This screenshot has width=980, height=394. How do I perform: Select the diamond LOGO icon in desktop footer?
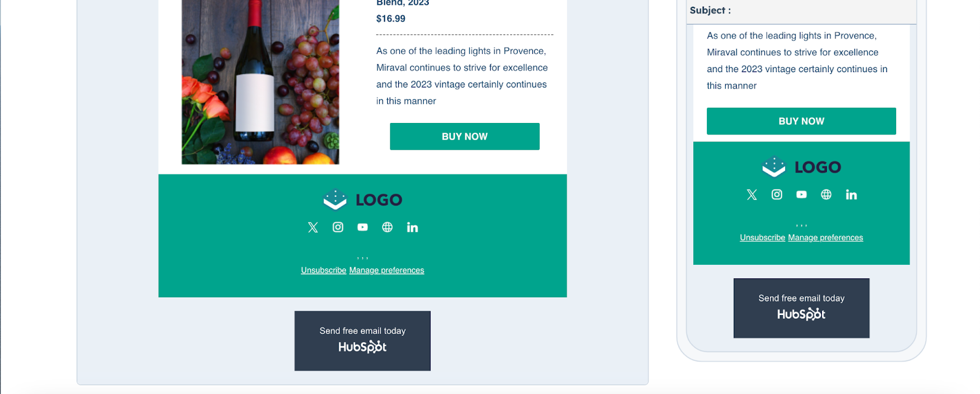point(334,199)
